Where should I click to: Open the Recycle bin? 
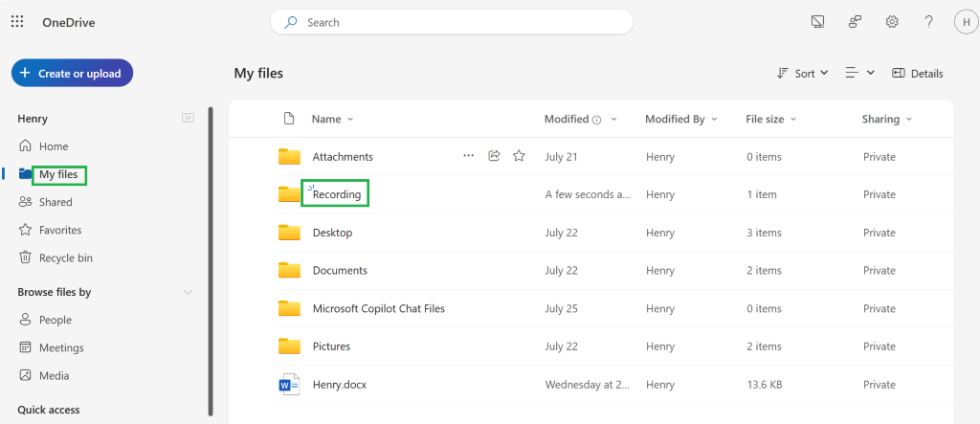tap(56, 257)
